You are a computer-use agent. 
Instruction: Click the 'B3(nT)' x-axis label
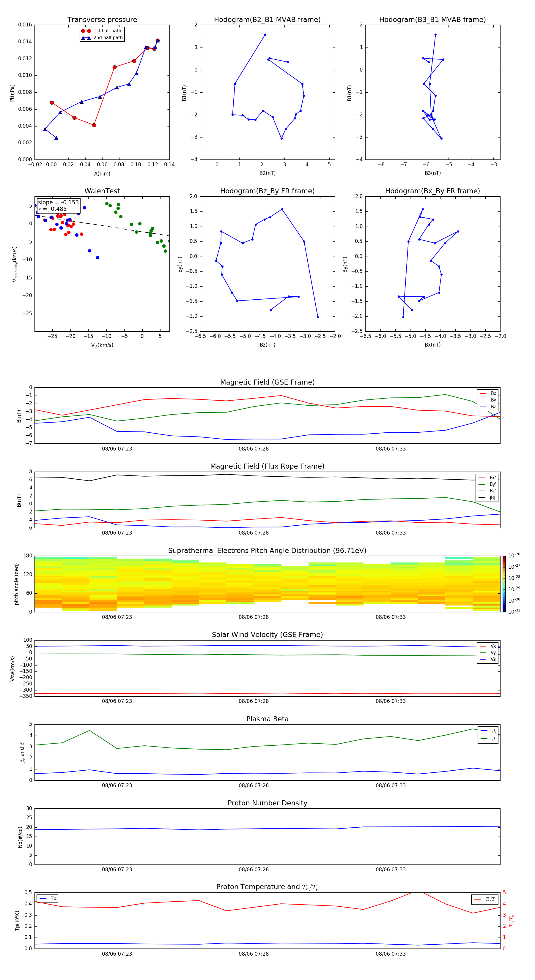(x=432, y=173)
